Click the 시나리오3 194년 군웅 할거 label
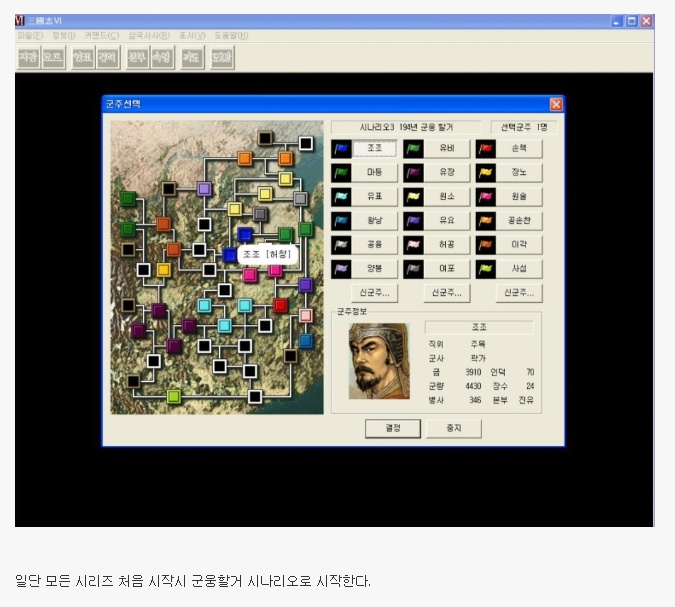 (x=406, y=127)
